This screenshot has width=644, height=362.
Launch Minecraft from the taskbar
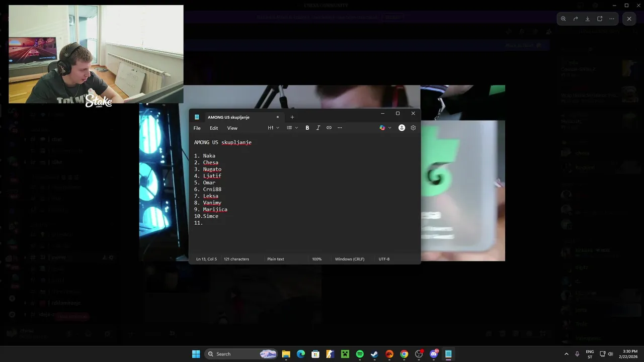345,354
